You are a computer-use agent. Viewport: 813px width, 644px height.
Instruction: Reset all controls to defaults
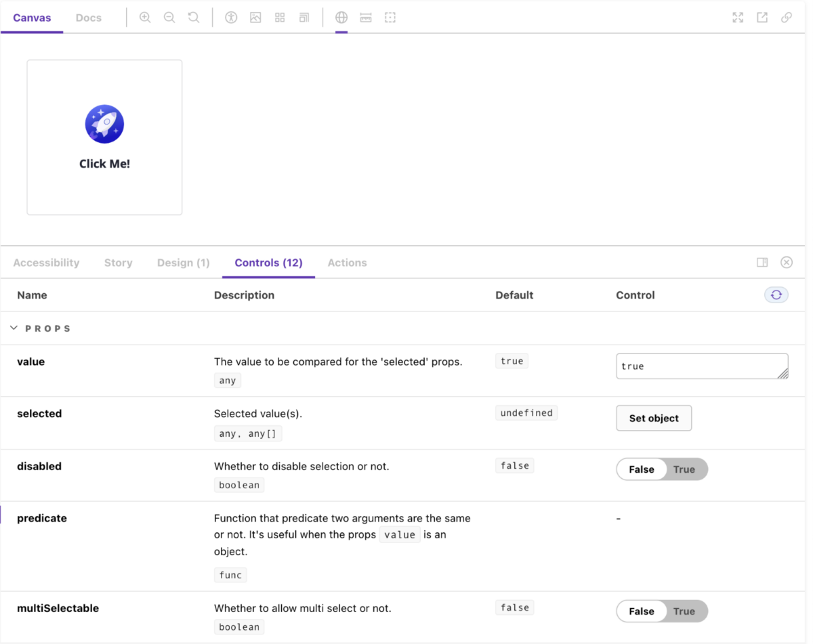click(776, 295)
